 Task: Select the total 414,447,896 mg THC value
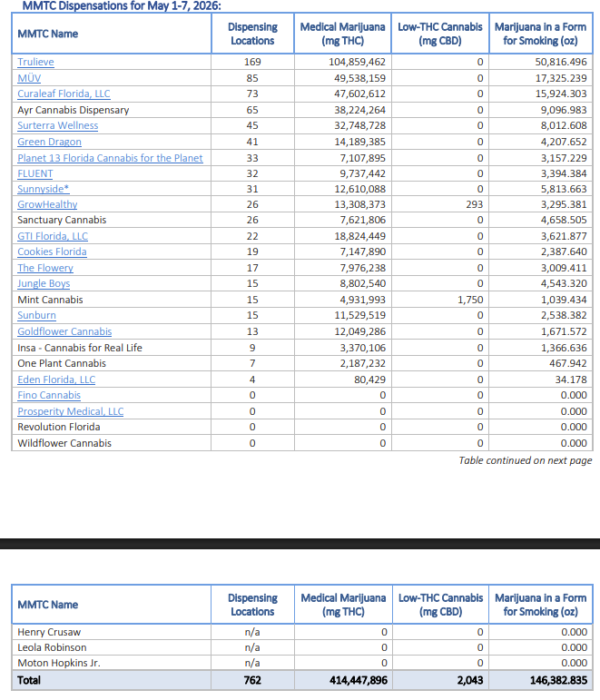(x=359, y=680)
